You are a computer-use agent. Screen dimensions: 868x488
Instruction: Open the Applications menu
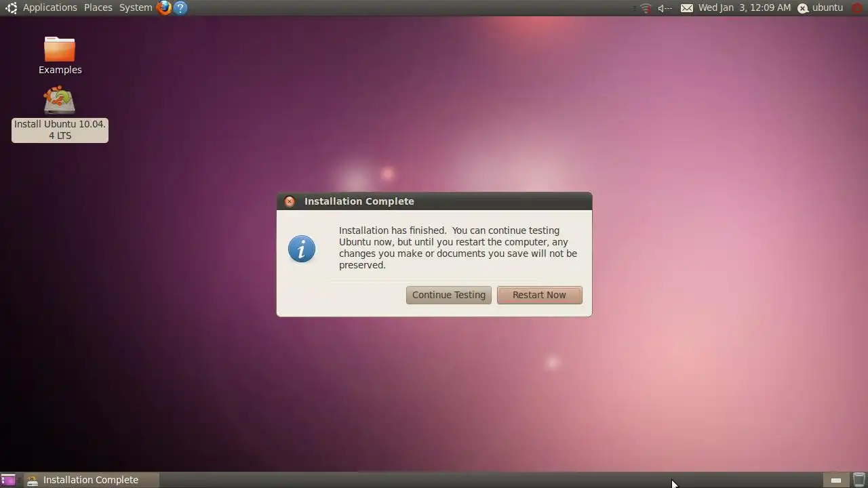[x=50, y=7]
